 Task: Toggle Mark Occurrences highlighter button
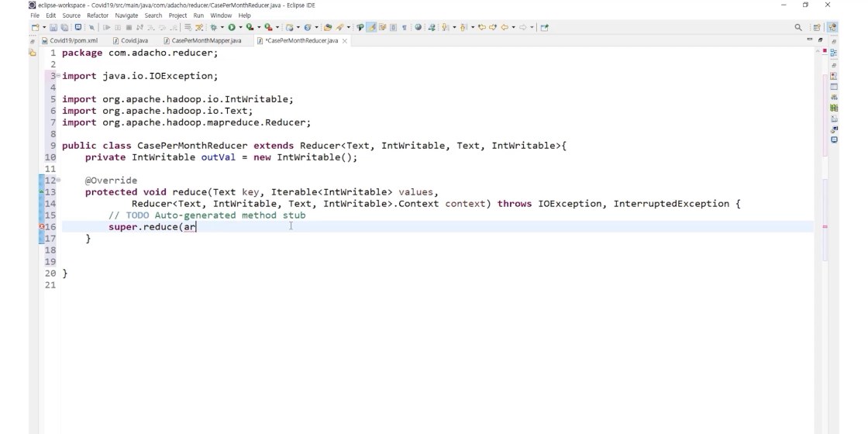372,27
